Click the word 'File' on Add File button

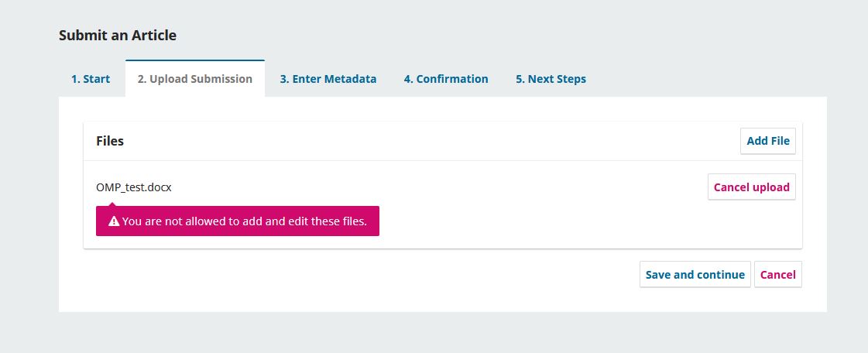point(780,141)
